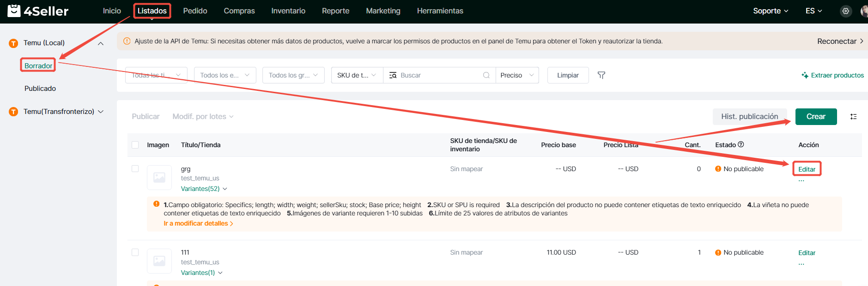Open the ES language dropdown

click(813, 11)
